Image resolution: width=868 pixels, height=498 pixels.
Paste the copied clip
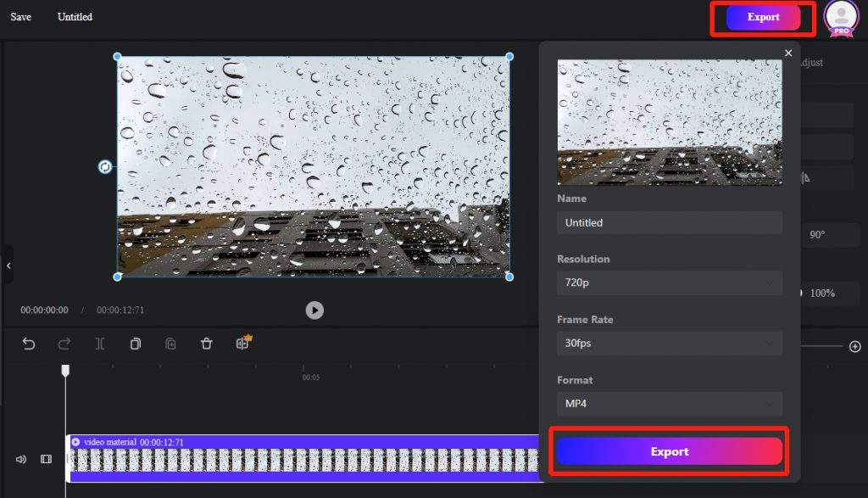pos(170,344)
